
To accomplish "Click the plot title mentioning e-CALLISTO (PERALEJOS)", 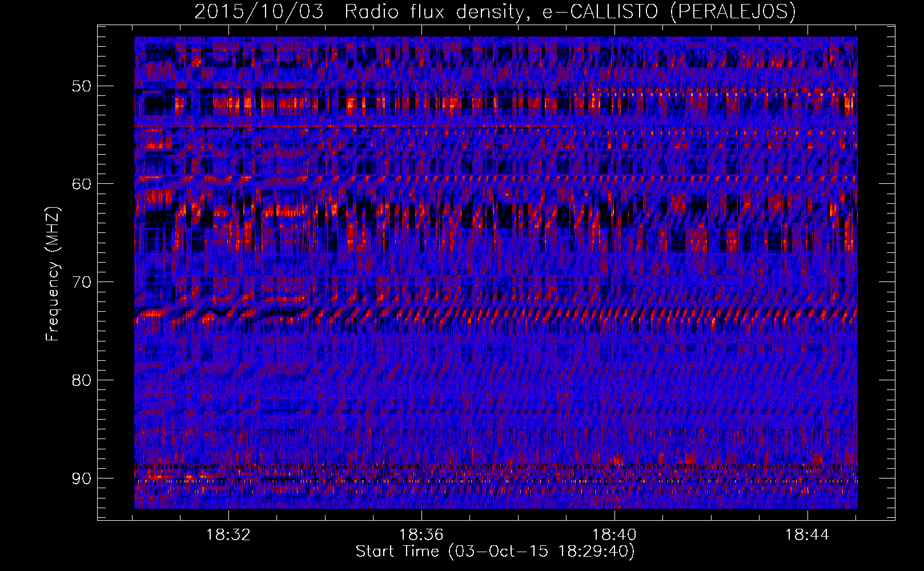I will pyautogui.click(x=495, y=11).
